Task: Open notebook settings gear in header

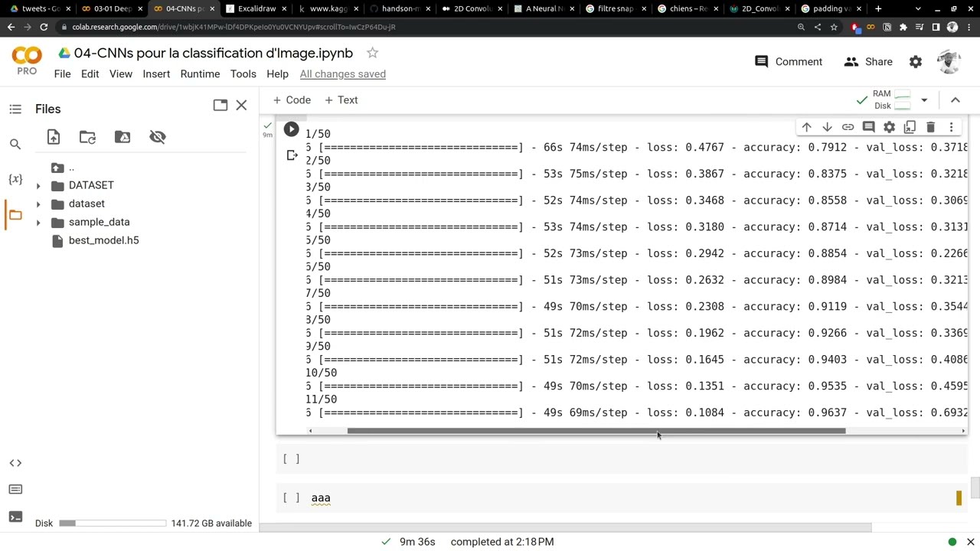Action: click(916, 62)
